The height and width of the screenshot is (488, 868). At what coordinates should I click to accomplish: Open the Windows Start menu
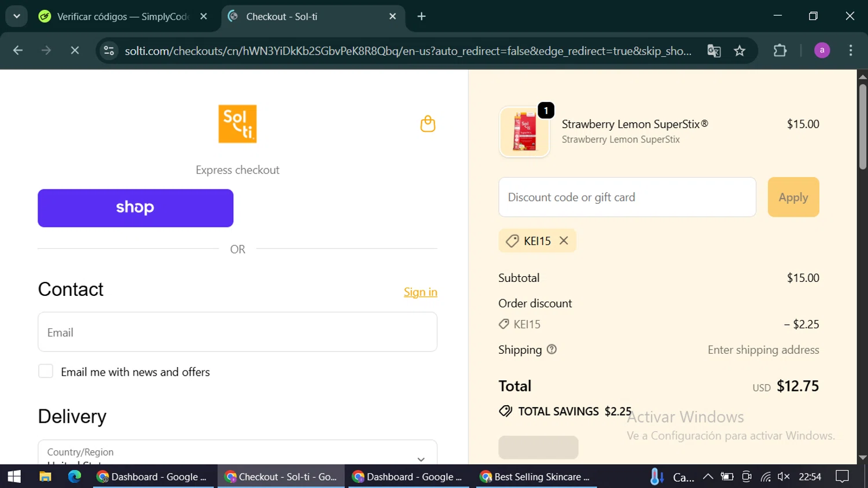pyautogui.click(x=14, y=476)
